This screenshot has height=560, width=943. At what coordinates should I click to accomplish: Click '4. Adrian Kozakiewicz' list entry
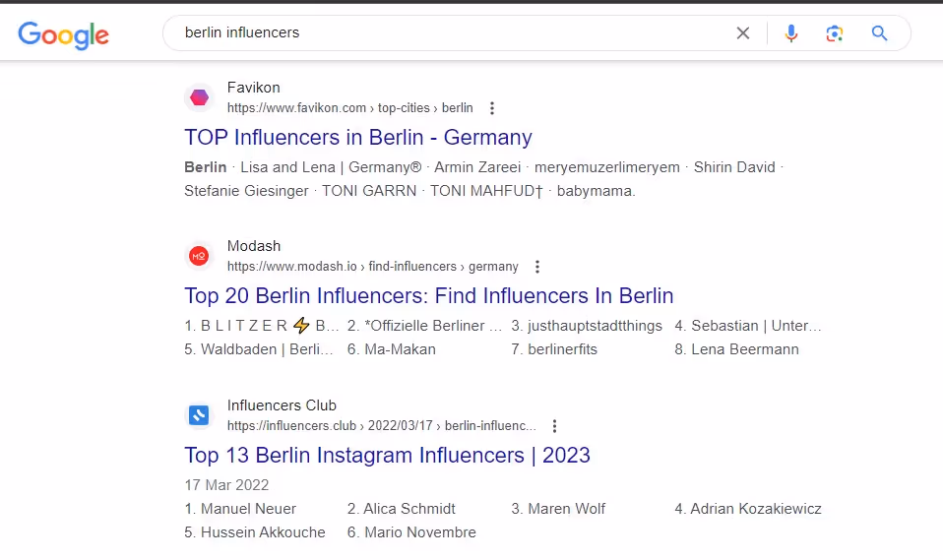click(x=748, y=509)
